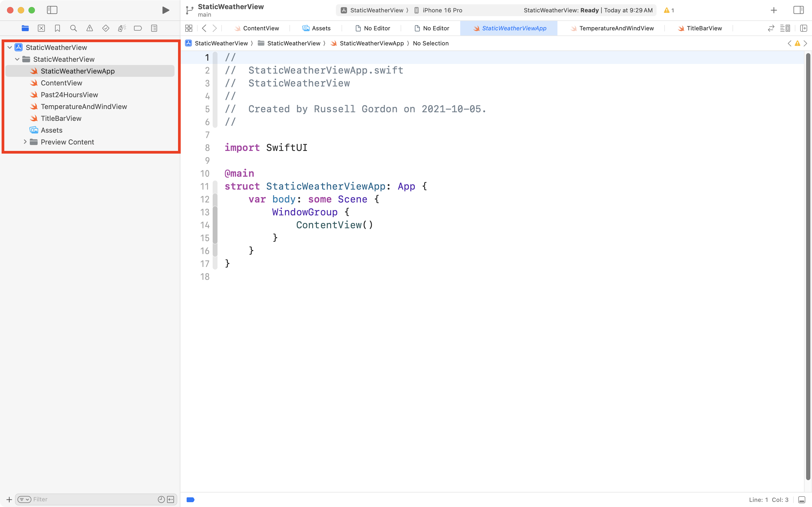The image size is (812, 507).
Task: Collapse the StaticWeatherView group folder
Action: point(17,59)
